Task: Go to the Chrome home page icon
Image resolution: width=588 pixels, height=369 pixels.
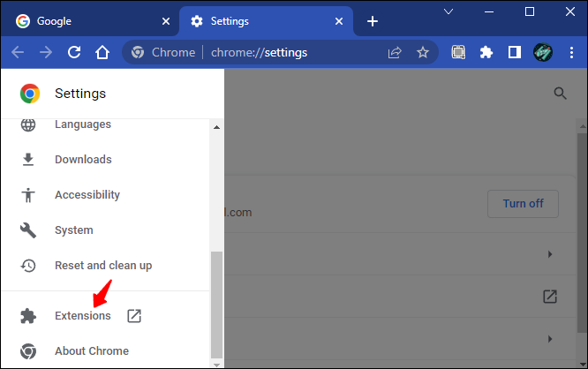Action: tap(102, 52)
